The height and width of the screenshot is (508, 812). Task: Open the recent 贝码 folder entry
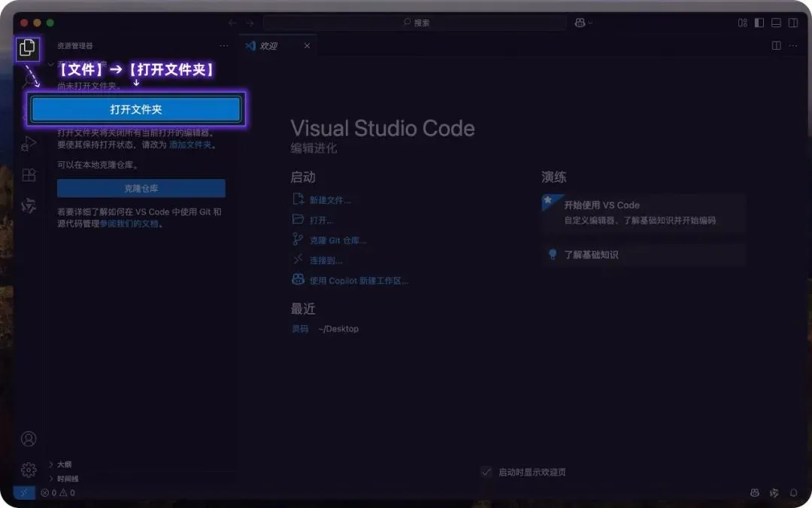pyautogui.click(x=300, y=329)
